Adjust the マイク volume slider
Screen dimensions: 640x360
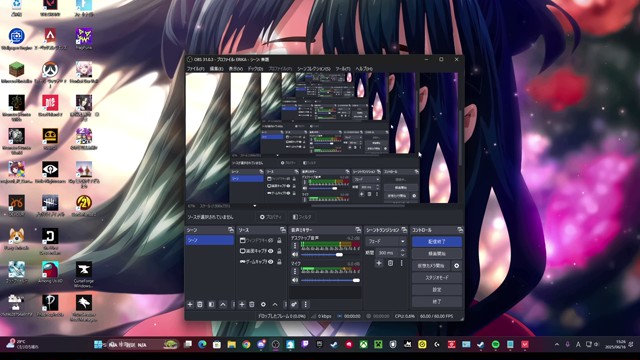pyautogui.click(x=331, y=280)
